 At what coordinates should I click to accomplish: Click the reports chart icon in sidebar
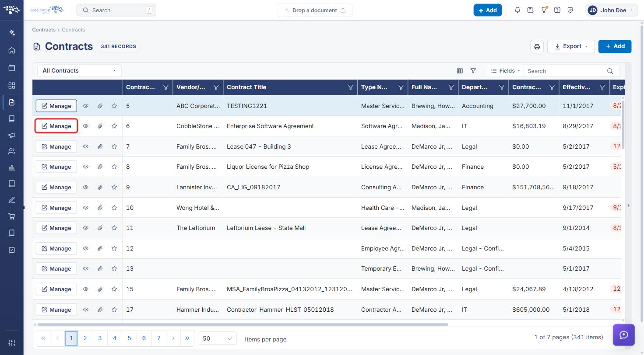click(x=12, y=167)
